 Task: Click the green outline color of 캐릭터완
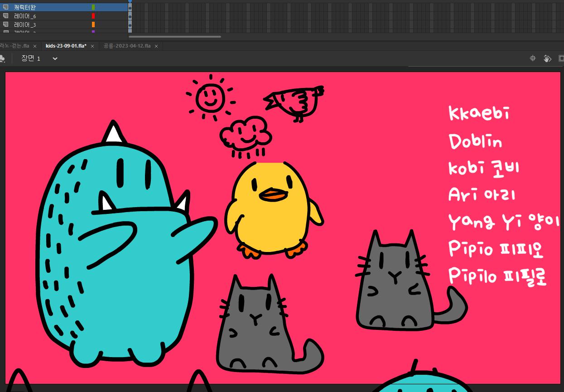click(x=93, y=7)
